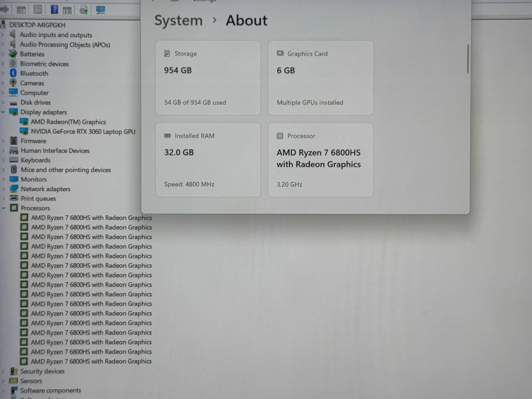Click 'Speed: 4800 MHz' text
Viewport: 532px width, 399px height.
(x=189, y=184)
